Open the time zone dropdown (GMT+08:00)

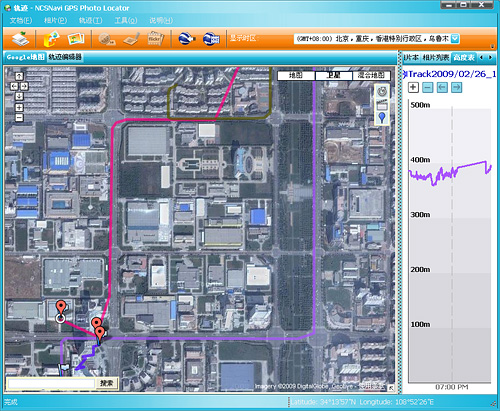pos(455,39)
